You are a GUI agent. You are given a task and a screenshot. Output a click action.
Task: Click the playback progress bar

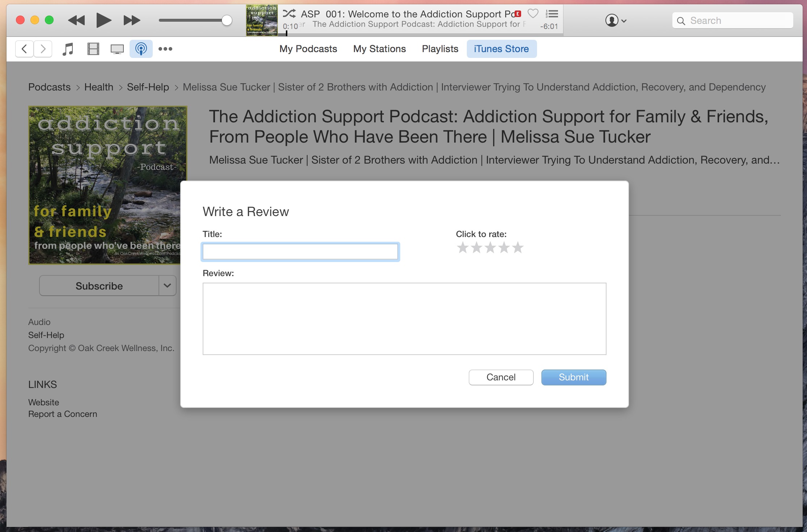[421, 34]
